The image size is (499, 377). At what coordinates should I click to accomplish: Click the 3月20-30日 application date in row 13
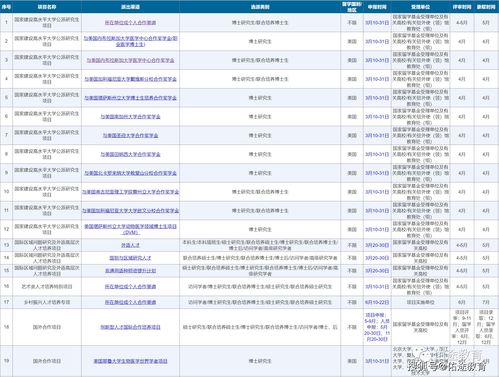pyautogui.click(x=377, y=245)
